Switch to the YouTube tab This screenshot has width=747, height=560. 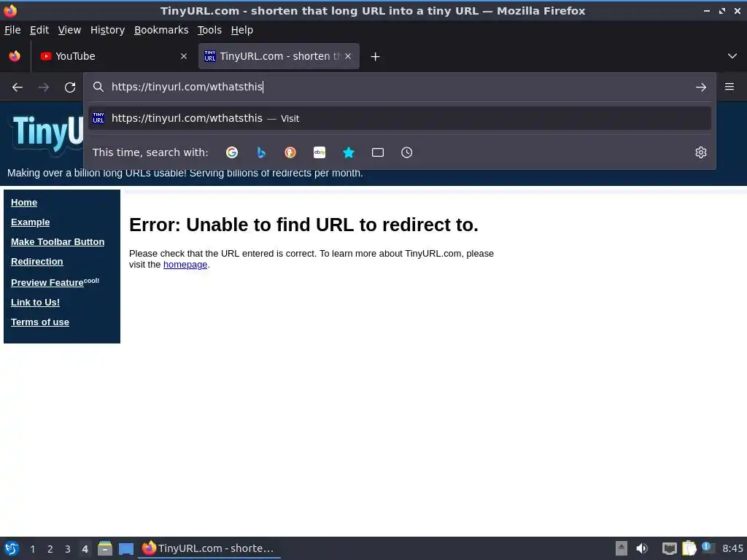click(x=115, y=56)
